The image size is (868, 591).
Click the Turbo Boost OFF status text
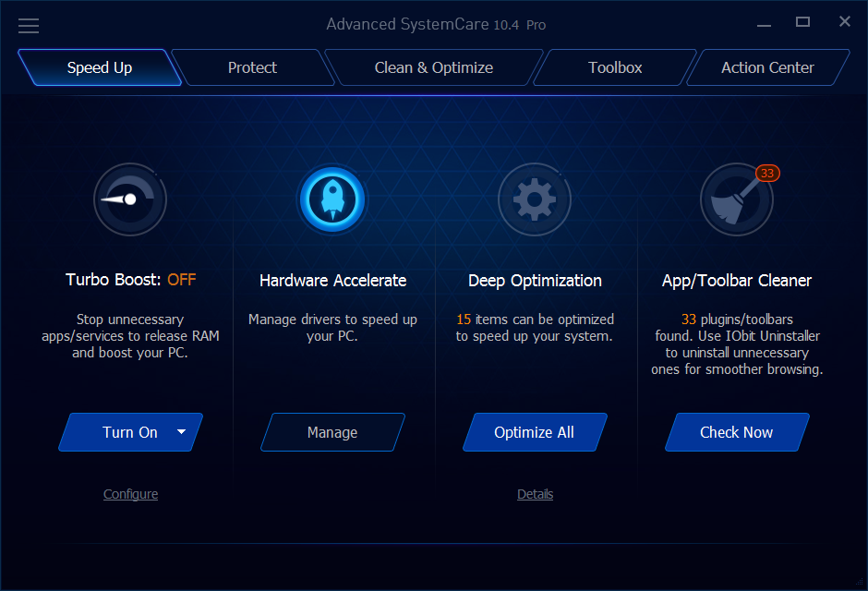[x=182, y=280]
